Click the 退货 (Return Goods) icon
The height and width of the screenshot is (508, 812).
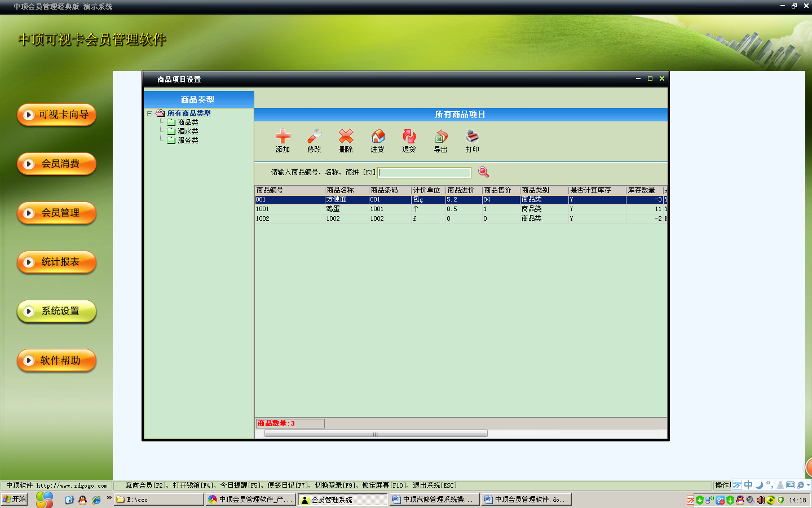tap(409, 141)
